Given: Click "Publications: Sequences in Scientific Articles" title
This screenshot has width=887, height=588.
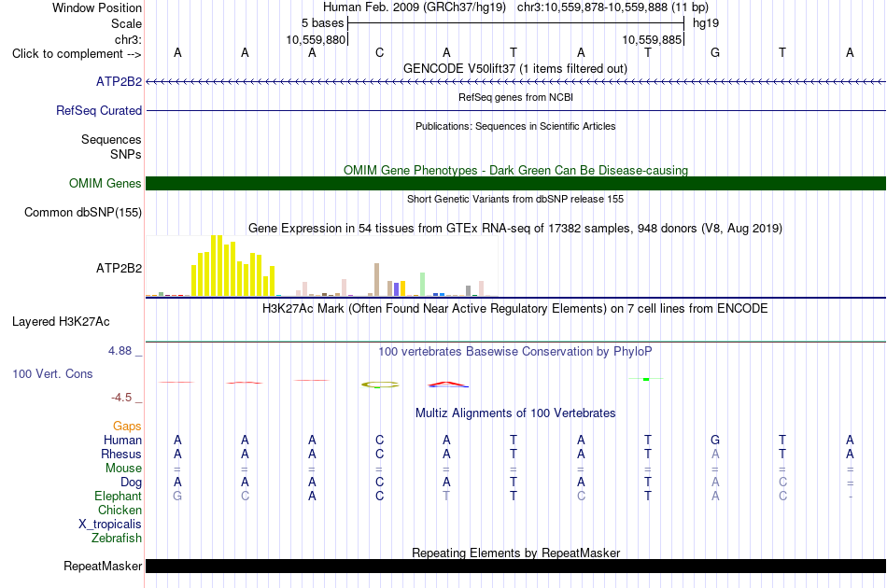Looking at the screenshot, I should point(515,126).
